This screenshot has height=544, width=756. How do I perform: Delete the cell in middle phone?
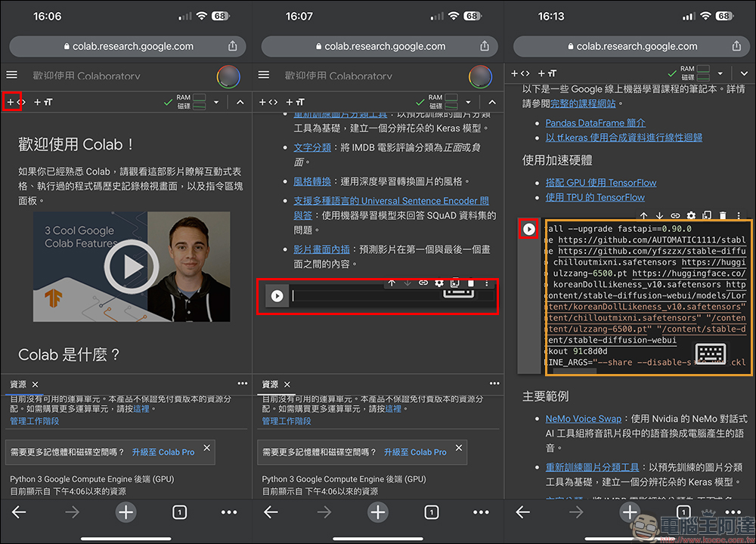pos(471,283)
